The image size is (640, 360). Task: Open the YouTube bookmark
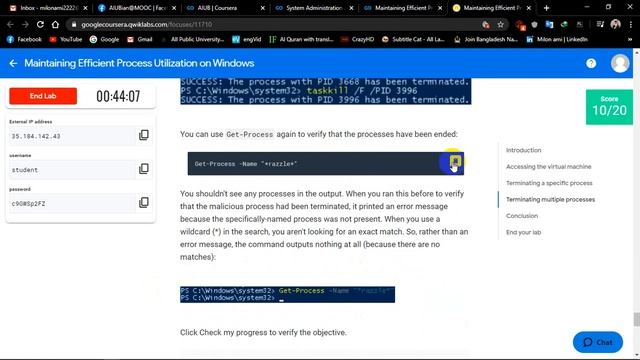(66, 39)
